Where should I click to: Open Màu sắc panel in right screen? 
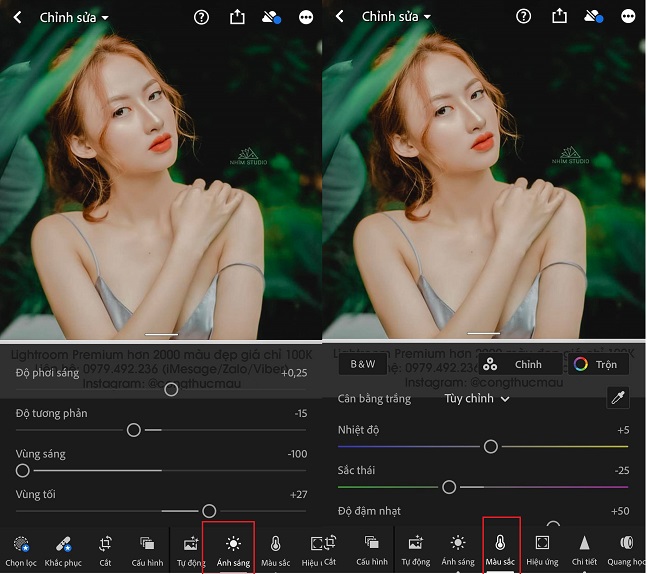(500, 550)
